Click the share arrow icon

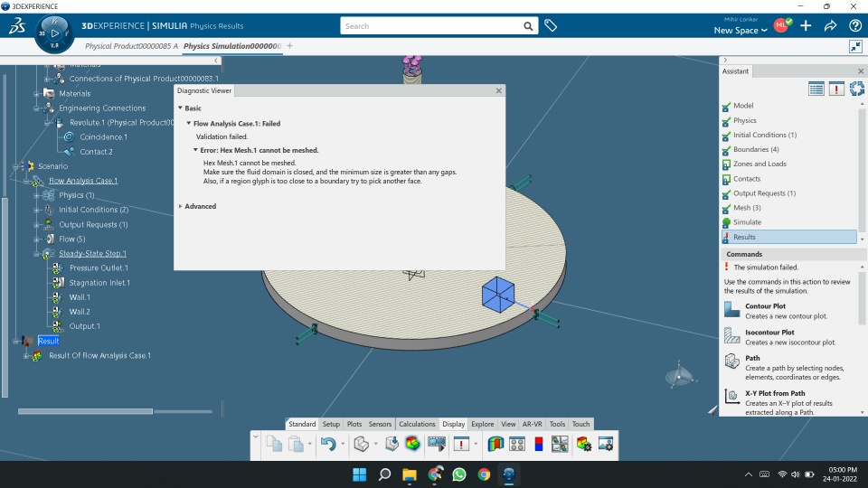(x=830, y=25)
